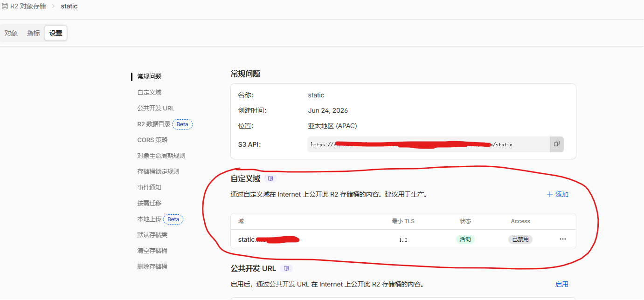644x300 pixels.
Task: Open 默认存储类 sidebar item
Action: (x=152, y=235)
